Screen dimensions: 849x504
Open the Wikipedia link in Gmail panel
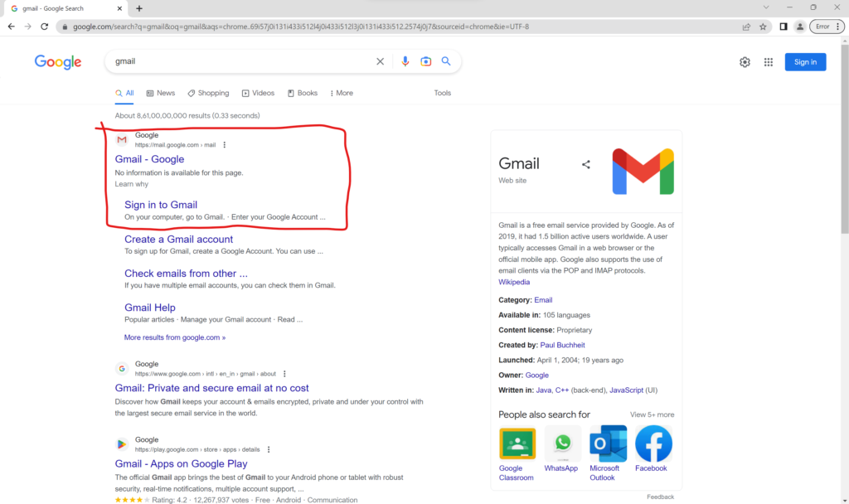click(x=514, y=282)
